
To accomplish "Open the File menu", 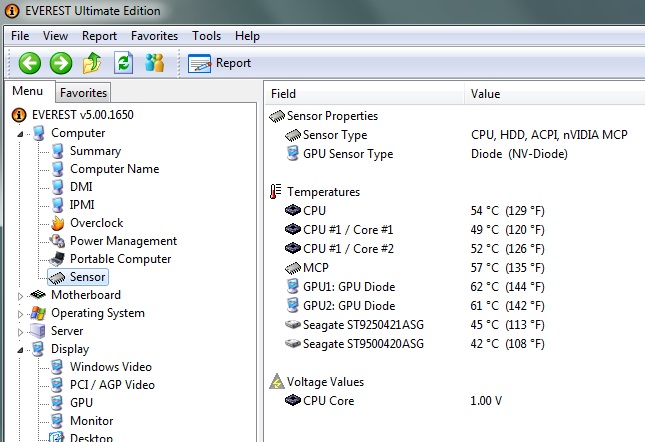I will (20, 36).
